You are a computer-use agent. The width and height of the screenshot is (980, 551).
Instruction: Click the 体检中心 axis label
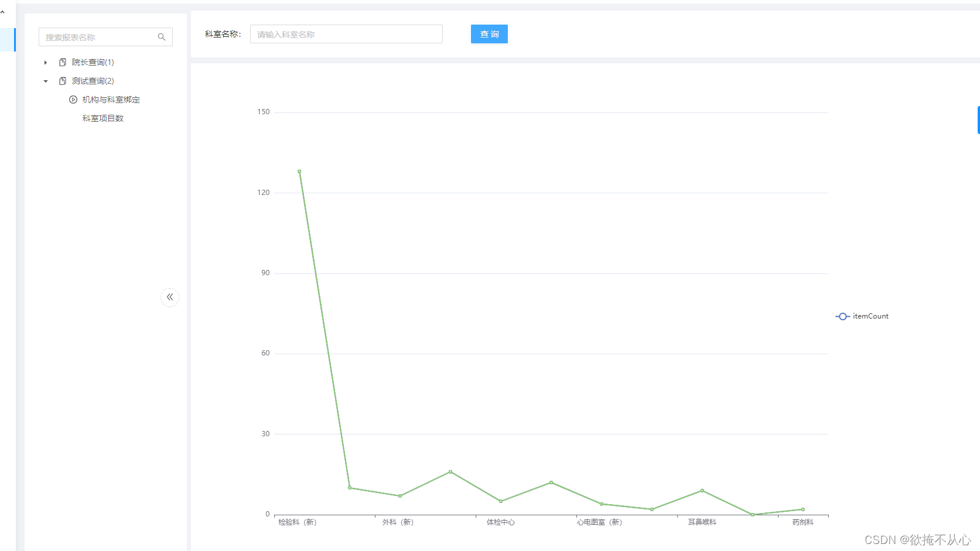click(501, 522)
